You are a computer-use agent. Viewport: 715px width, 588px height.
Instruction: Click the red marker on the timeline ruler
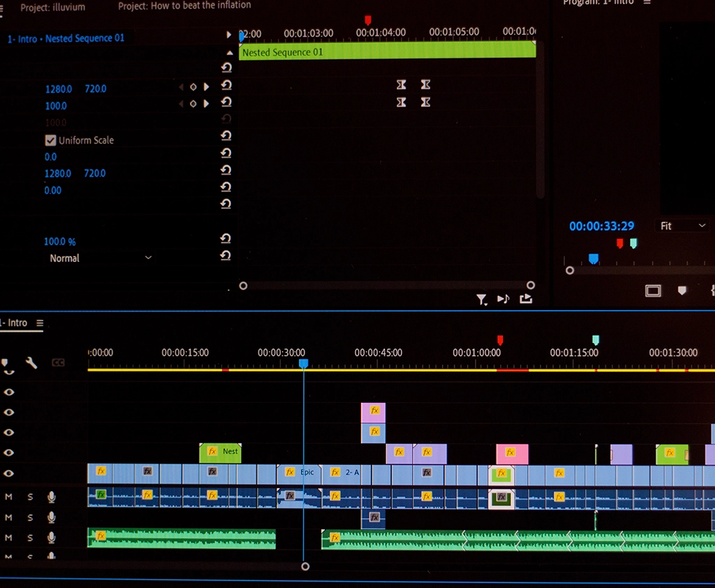[500, 340]
